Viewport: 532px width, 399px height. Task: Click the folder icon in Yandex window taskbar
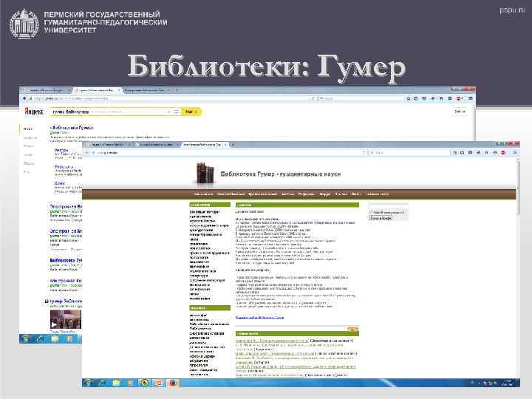click(55, 338)
